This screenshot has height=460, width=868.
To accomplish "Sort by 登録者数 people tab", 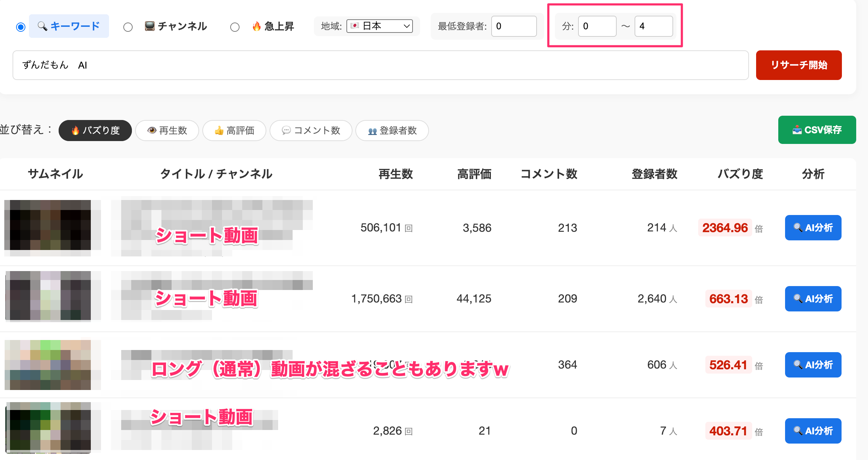I will coord(392,130).
